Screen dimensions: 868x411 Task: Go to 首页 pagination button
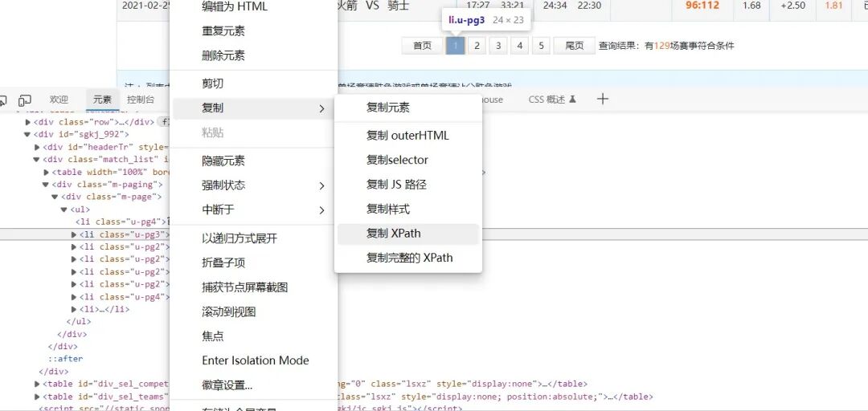coord(423,46)
